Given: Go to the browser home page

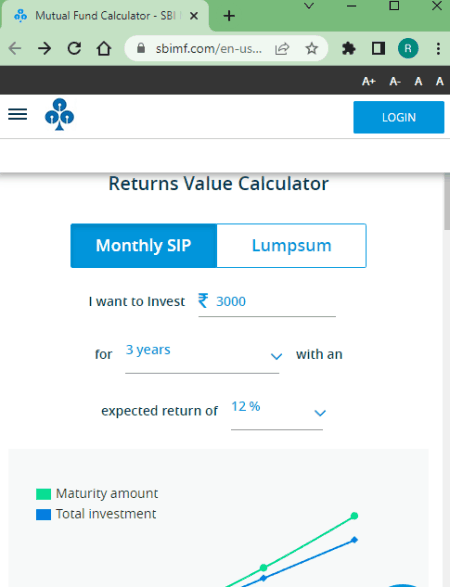Looking at the screenshot, I should [104, 48].
